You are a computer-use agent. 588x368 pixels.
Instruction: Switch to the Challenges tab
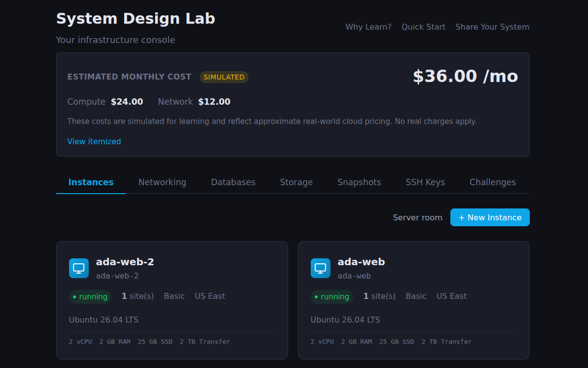(x=493, y=182)
